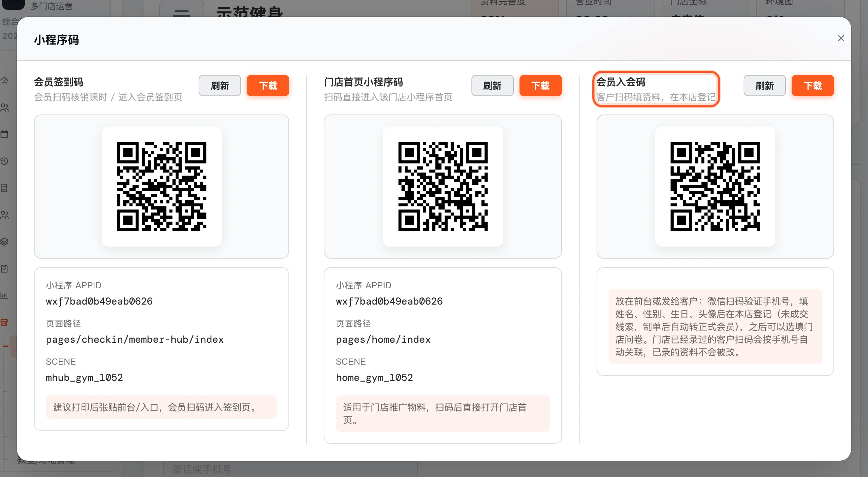Close the 小程序码 dialog
Viewport: 868px width, 477px height.
tap(841, 38)
